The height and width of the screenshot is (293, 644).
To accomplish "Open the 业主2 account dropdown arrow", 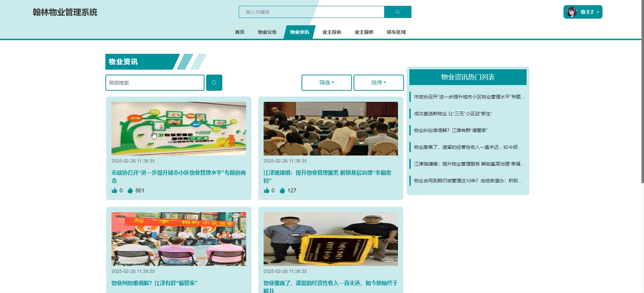I will 598,12.
